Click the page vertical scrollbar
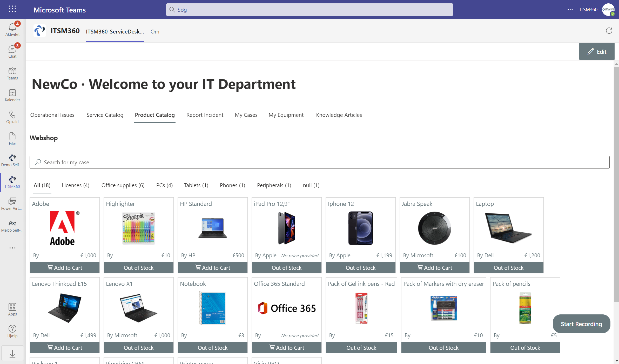This screenshot has height=364, width=619. click(616, 184)
